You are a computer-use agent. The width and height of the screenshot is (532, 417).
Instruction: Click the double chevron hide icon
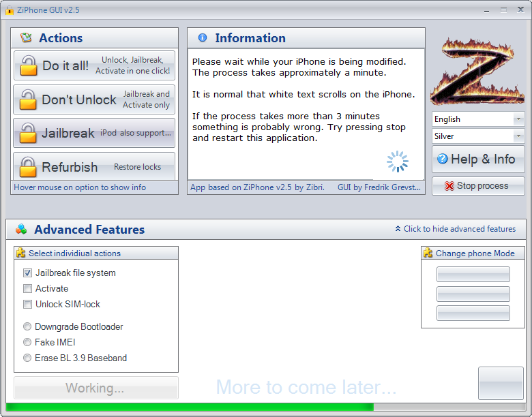tap(398, 229)
